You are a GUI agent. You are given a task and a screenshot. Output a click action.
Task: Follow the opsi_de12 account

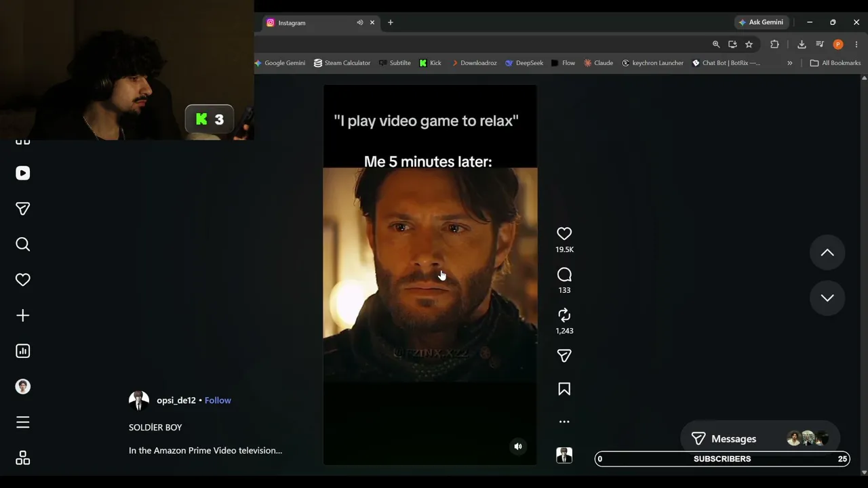tap(218, 401)
